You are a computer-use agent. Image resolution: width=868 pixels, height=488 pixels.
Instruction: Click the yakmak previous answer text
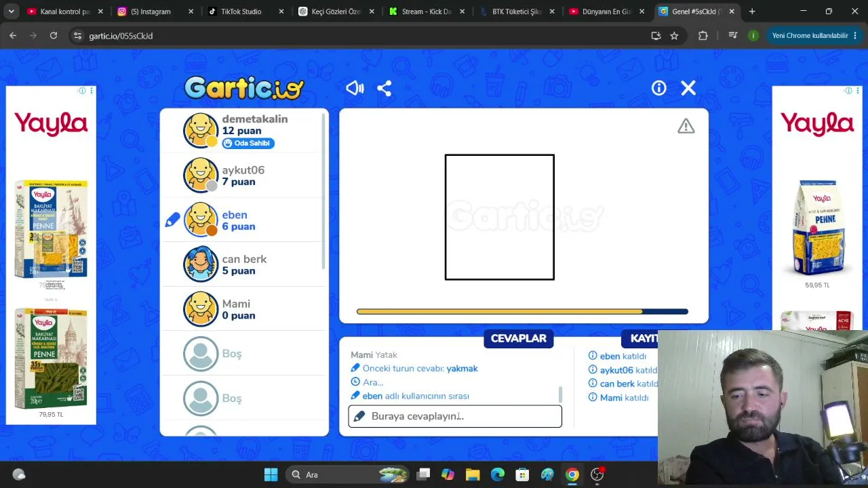[462, 369]
